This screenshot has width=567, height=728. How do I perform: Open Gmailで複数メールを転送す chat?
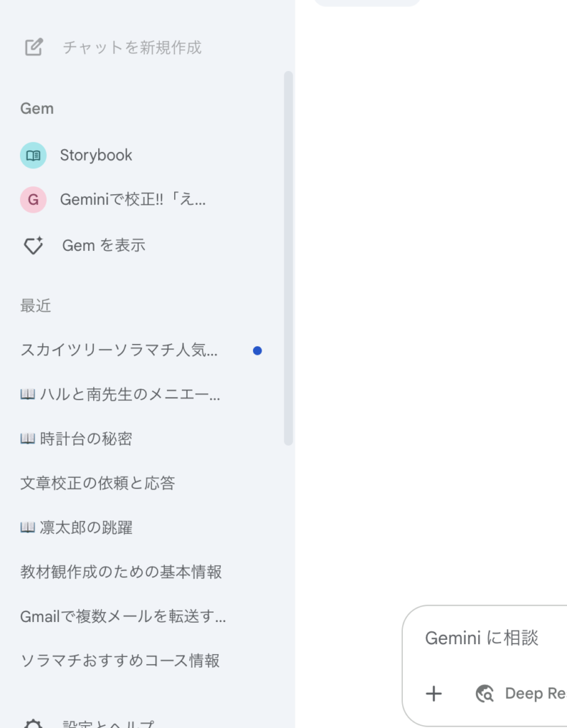123,616
